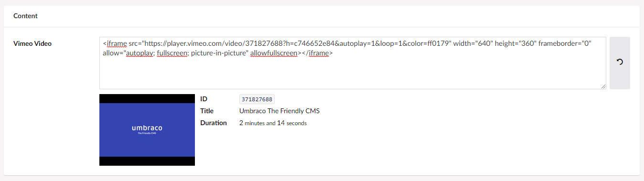Viewport: 644px width, 181px height.
Task: Click the Title field label
Action: click(x=206, y=111)
